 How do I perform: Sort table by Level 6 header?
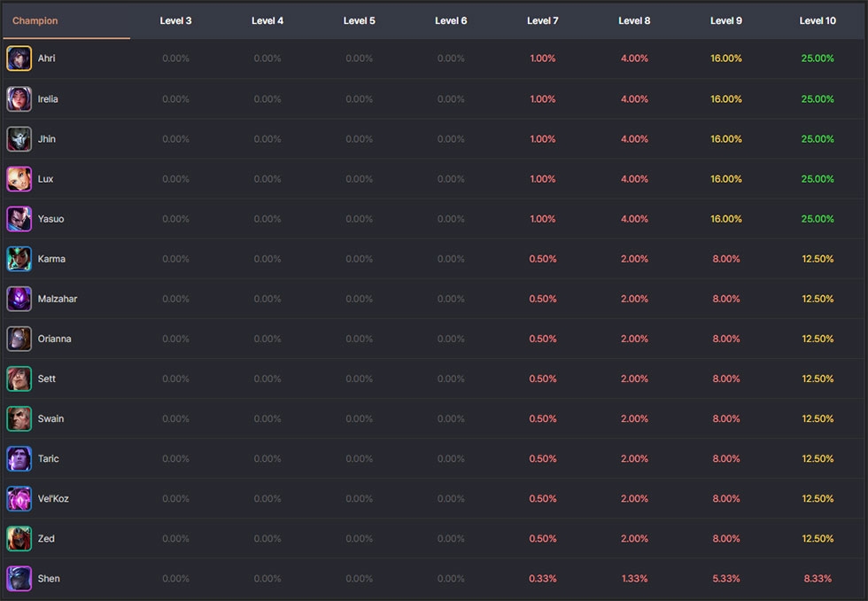pyautogui.click(x=451, y=20)
